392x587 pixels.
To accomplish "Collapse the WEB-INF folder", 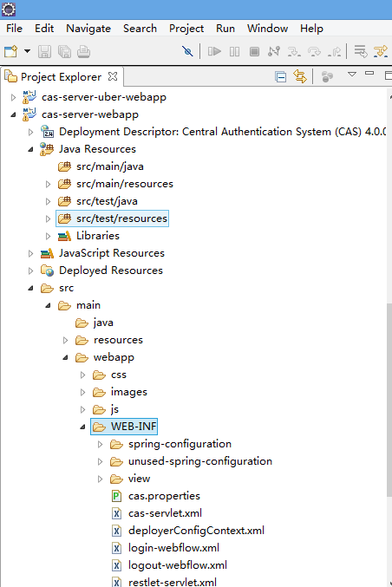I will [82, 427].
